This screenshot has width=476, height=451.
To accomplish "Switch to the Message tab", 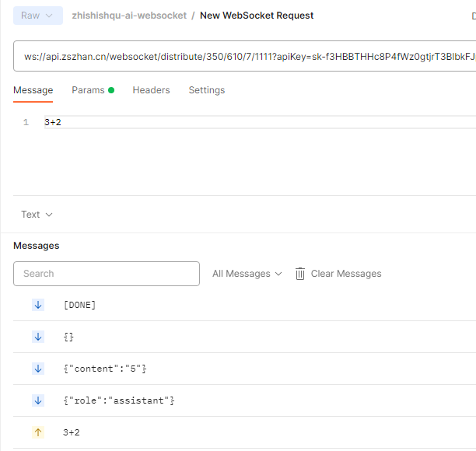I will pos(33,90).
